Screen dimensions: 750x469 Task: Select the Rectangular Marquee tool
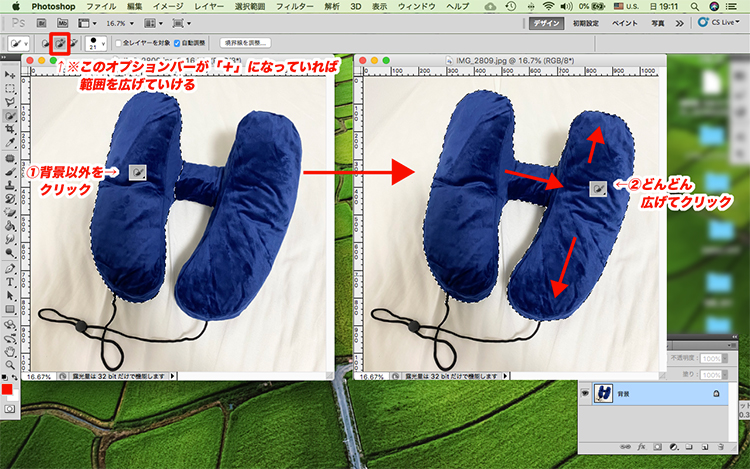coord(10,87)
